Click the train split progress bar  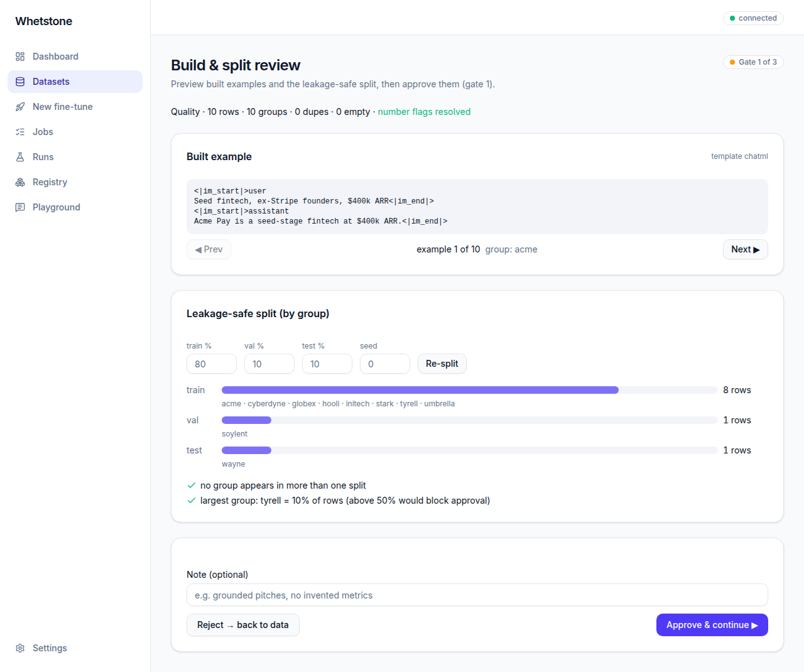click(x=470, y=390)
